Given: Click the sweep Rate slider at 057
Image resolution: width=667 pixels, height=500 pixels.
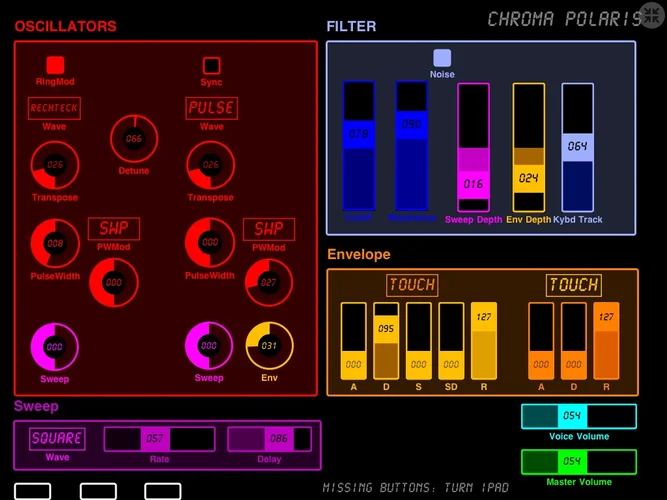Looking at the screenshot, I should click(x=160, y=439).
